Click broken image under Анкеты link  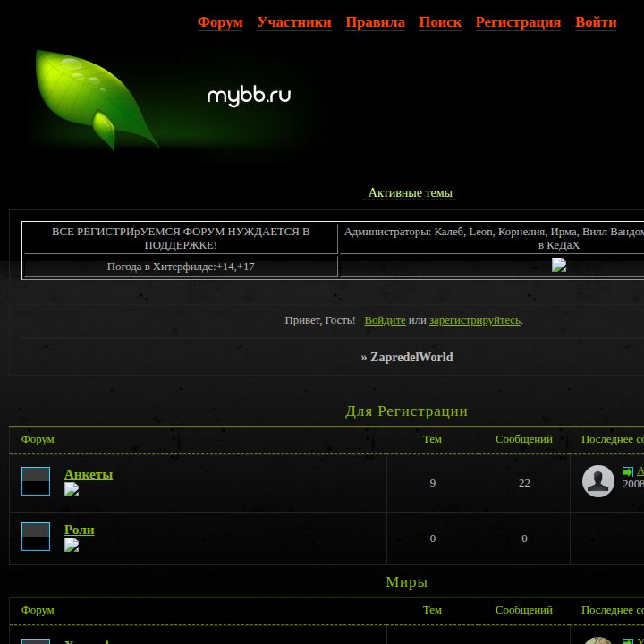click(72, 489)
